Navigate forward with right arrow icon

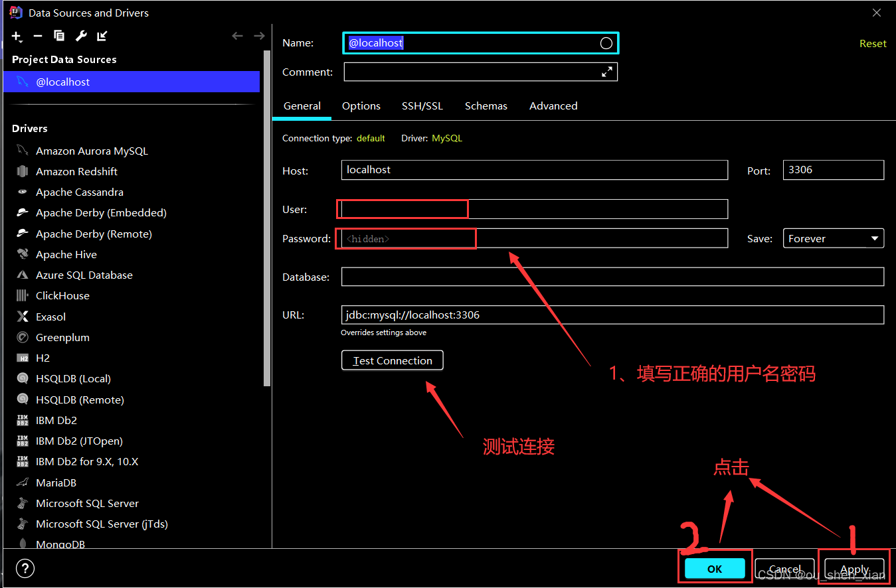[259, 36]
